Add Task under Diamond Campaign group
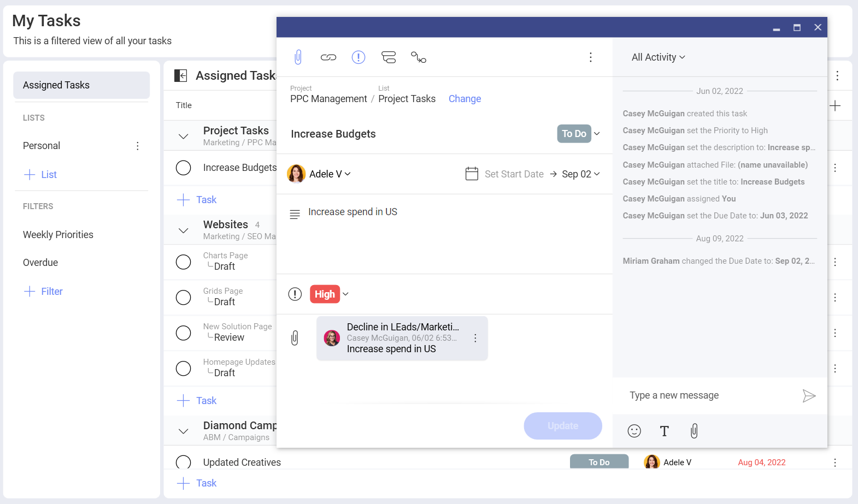The image size is (858, 504). (197, 483)
